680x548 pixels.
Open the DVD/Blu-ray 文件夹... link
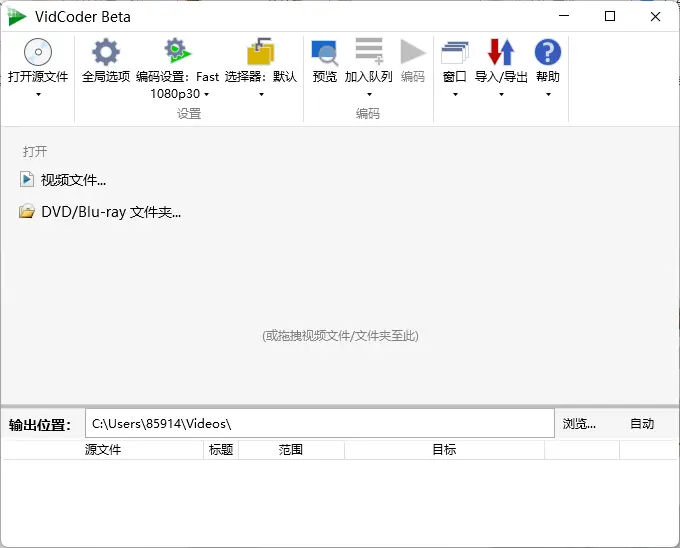111,212
